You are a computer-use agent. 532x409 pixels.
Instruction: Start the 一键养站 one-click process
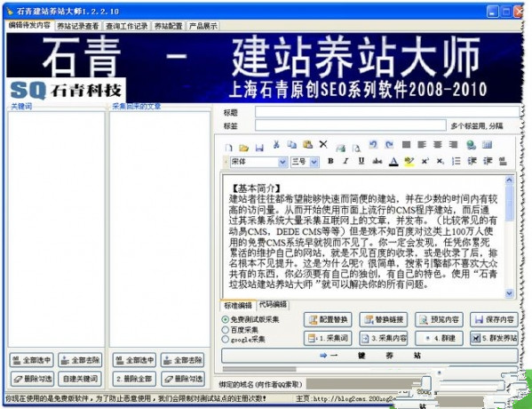click(369, 356)
